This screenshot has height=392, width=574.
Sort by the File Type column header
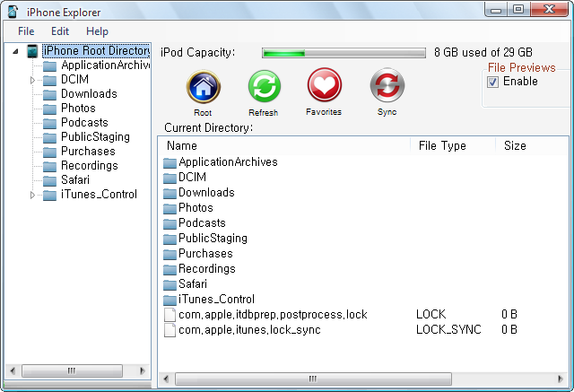(453, 145)
